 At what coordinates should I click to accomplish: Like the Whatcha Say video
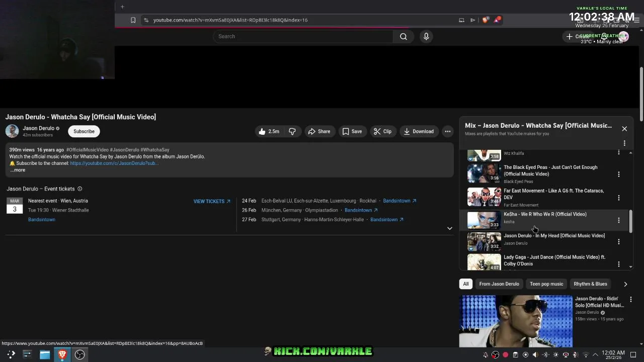[269, 131]
